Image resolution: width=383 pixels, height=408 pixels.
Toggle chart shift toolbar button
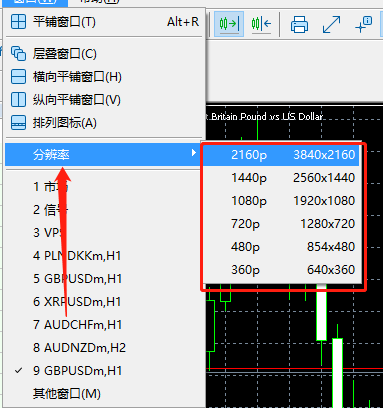[x=261, y=24]
